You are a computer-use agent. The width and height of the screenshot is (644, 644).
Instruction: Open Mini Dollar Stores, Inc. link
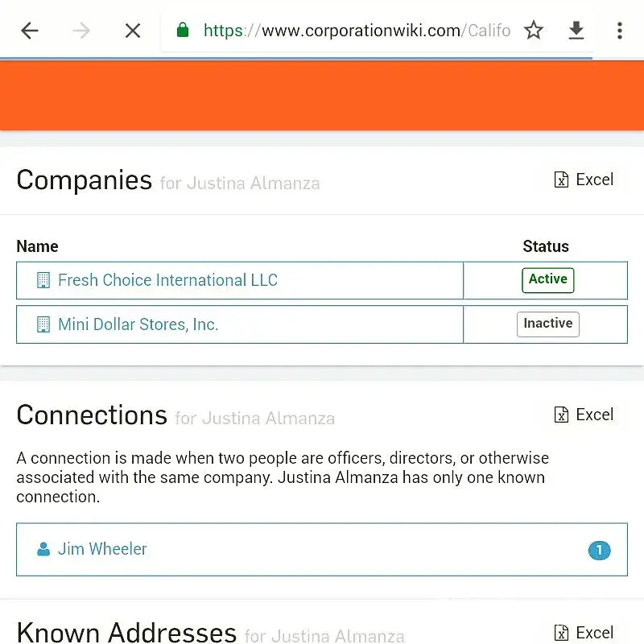pos(138,324)
